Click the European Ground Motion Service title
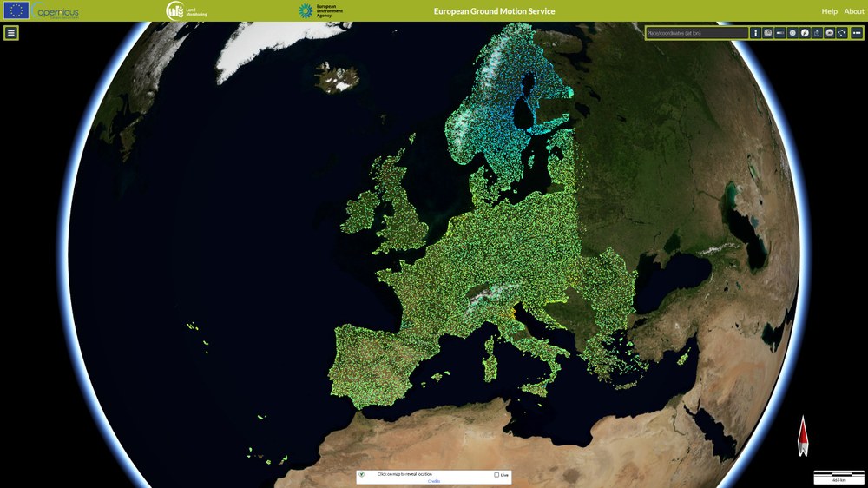This screenshot has width=868, height=488. pyautogui.click(x=495, y=11)
